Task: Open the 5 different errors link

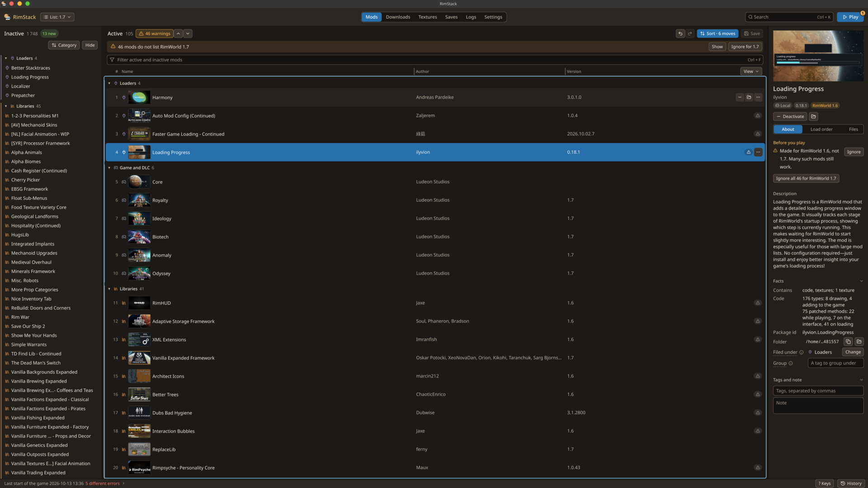Action: 103,483
